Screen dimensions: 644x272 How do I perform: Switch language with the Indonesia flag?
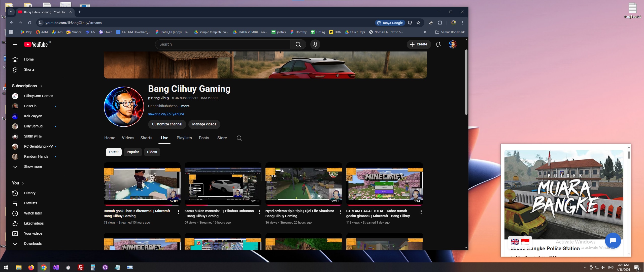(x=525, y=242)
